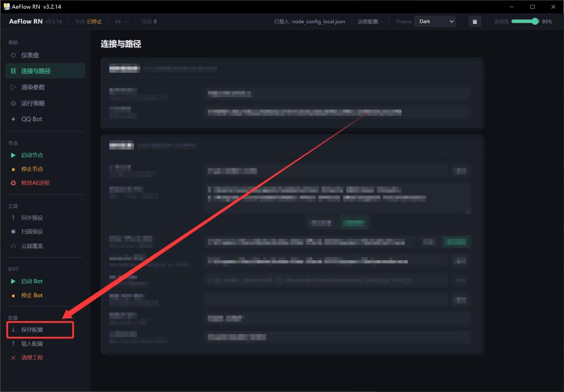
Task: Go to the QQ Bot page
Action: 31,119
